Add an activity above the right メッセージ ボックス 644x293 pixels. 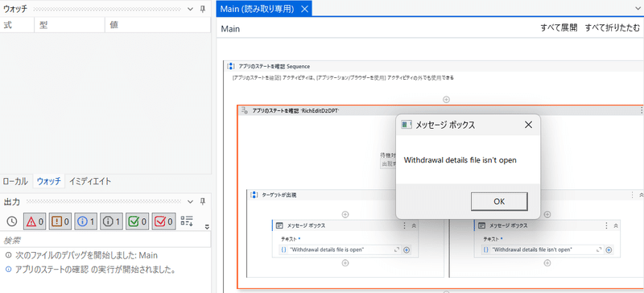[x=547, y=214]
